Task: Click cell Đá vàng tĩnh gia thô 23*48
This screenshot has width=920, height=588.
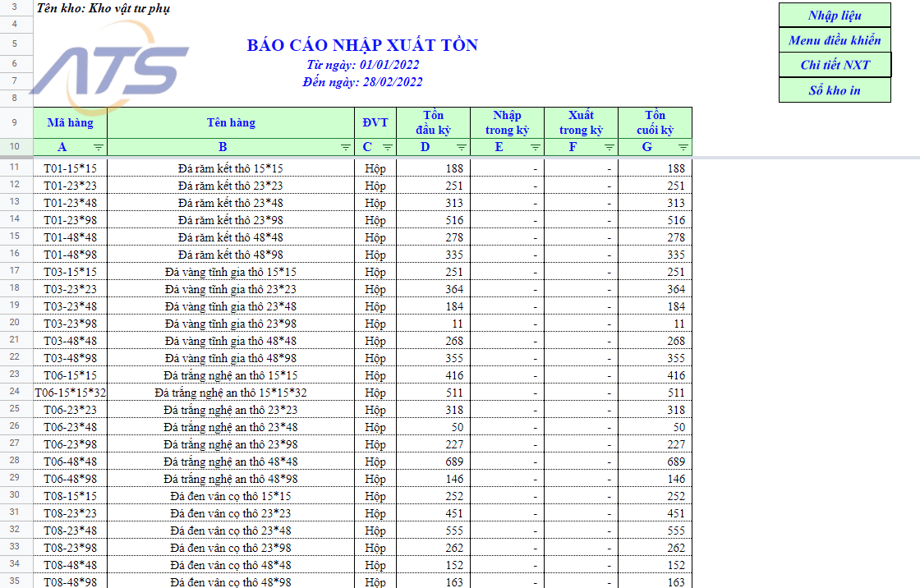Action: point(231,306)
